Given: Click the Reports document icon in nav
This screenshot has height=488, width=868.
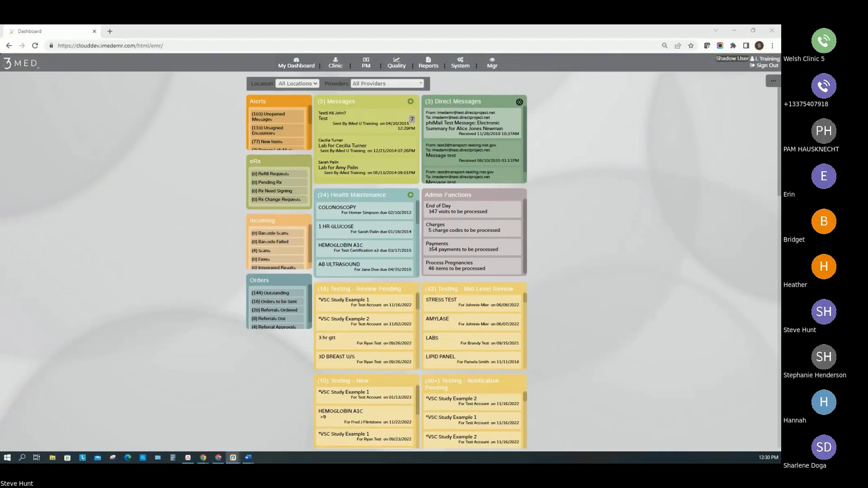Looking at the screenshot, I should (x=428, y=60).
